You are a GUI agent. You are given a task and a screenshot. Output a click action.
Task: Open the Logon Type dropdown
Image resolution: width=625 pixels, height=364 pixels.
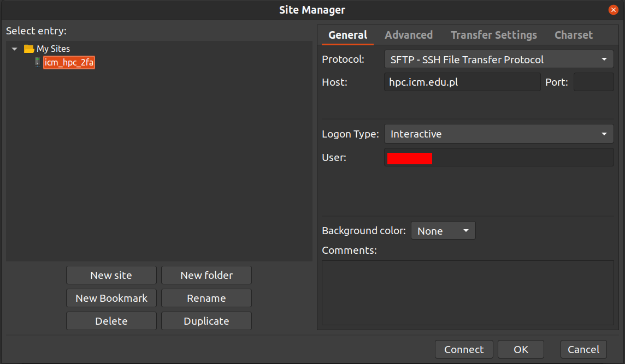click(498, 134)
